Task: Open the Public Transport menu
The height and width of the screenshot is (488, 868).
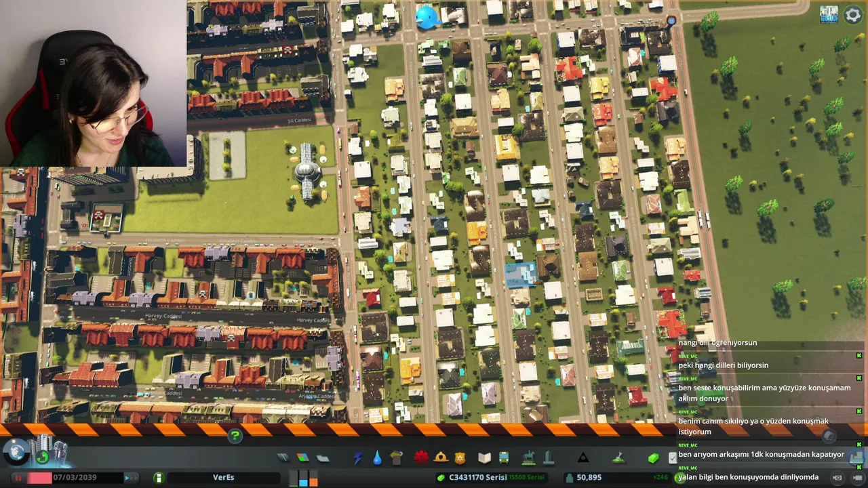Action: pos(504,458)
